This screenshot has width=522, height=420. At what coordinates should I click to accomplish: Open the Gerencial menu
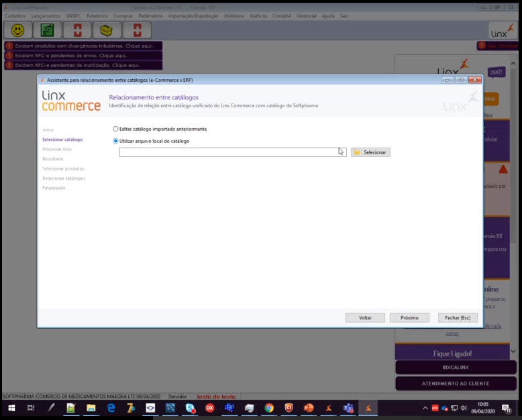click(x=306, y=16)
